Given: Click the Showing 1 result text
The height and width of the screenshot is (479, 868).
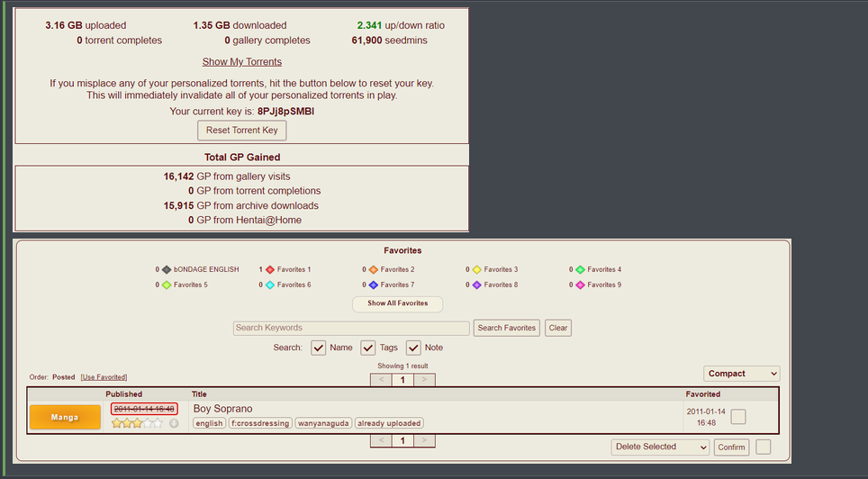Looking at the screenshot, I should coord(402,366).
